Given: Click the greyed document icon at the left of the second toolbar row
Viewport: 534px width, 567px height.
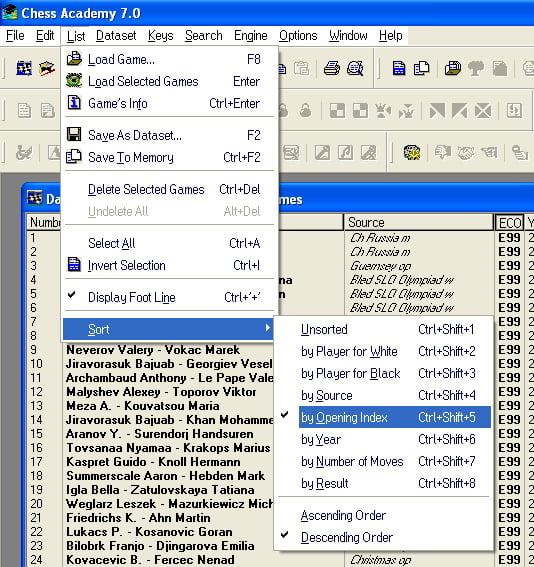Looking at the screenshot, I should pyautogui.click(x=24, y=111).
